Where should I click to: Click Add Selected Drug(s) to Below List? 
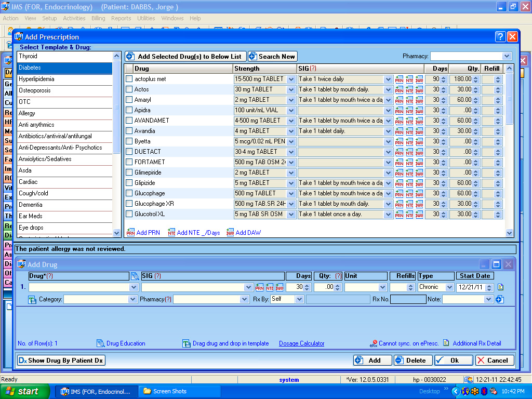[x=184, y=56]
